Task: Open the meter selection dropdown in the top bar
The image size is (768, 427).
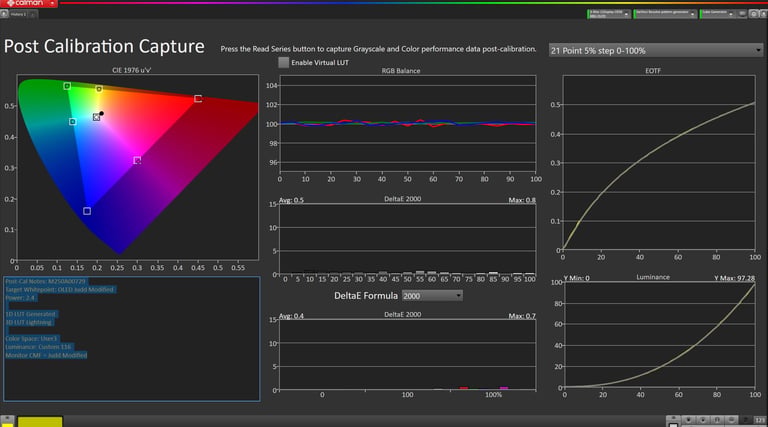Action: point(609,14)
